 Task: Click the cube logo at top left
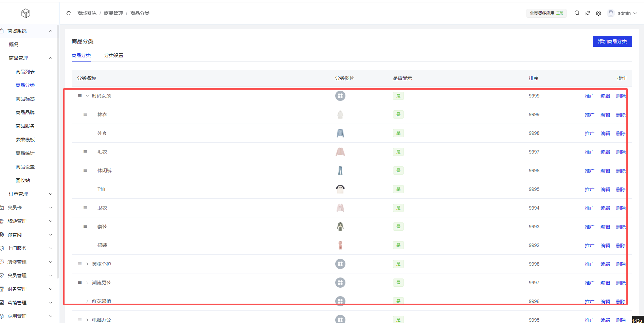26,13
